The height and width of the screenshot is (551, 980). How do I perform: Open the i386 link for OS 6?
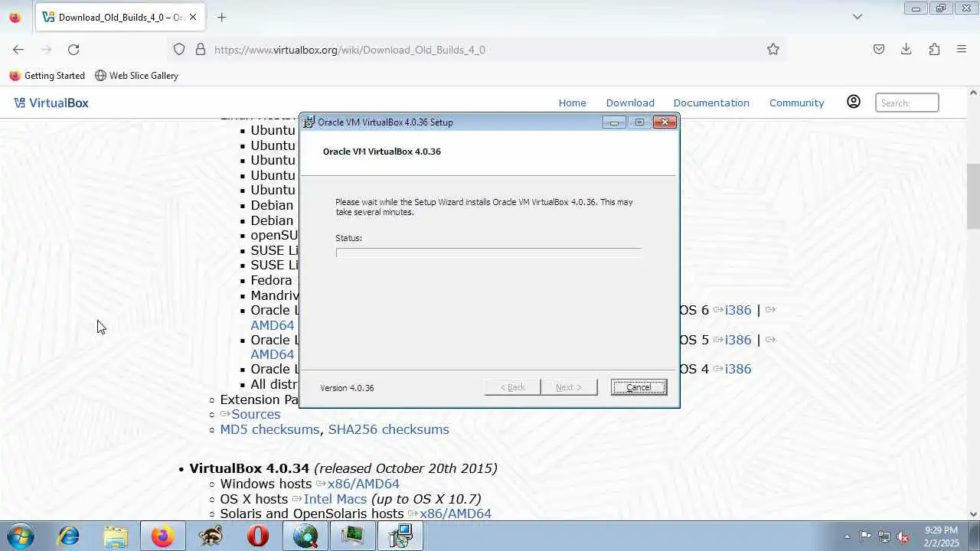click(x=737, y=310)
